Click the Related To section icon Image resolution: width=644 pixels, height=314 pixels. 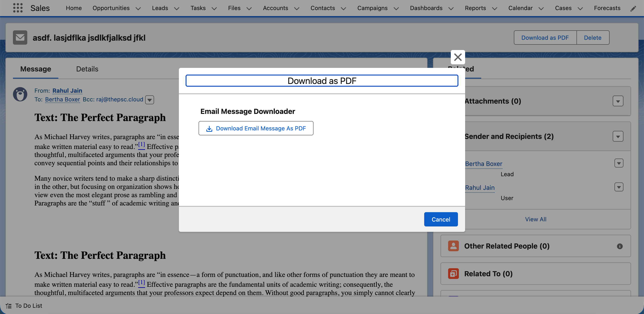click(453, 274)
